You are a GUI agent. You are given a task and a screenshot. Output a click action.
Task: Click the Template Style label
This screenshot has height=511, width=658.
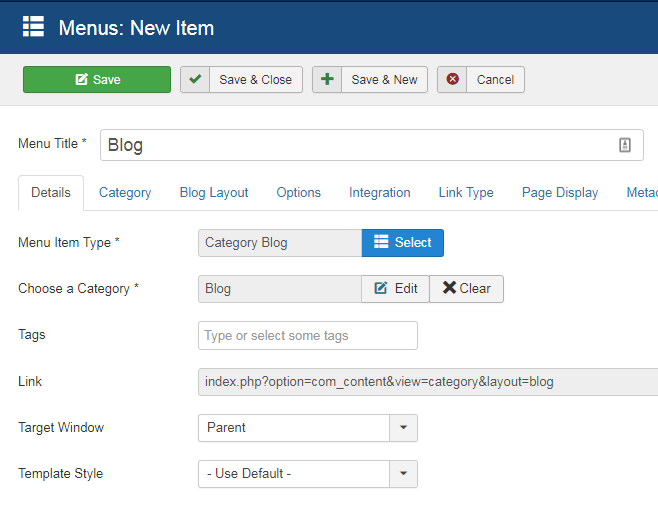60,474
